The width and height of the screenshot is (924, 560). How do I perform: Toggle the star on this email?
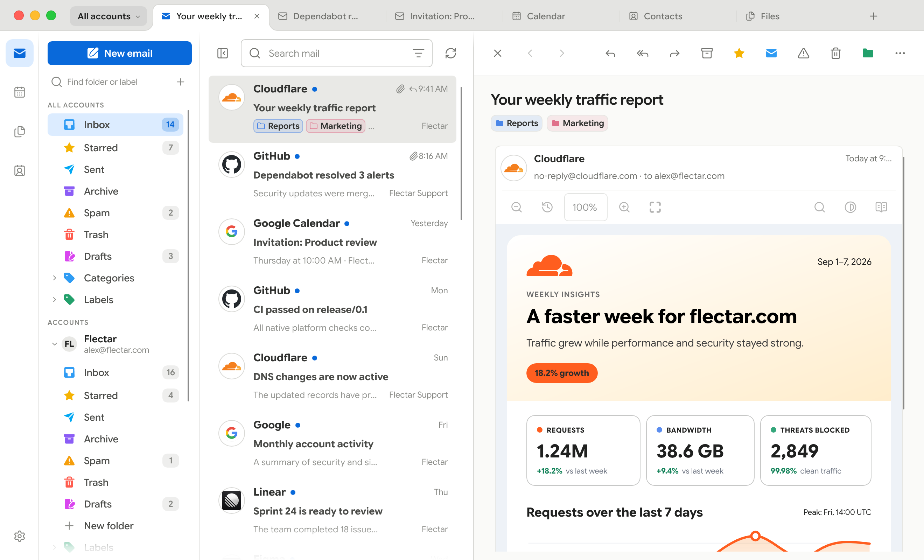click(739, 54)
